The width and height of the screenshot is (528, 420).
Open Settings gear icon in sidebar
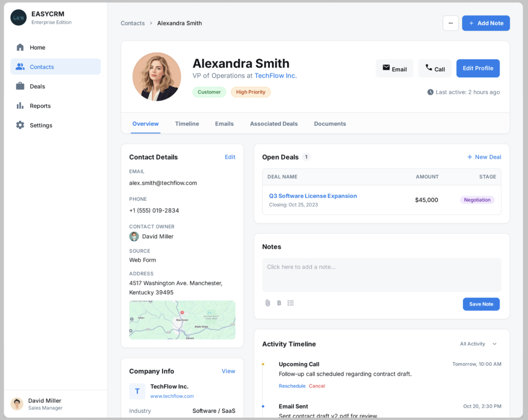[20, 125]
